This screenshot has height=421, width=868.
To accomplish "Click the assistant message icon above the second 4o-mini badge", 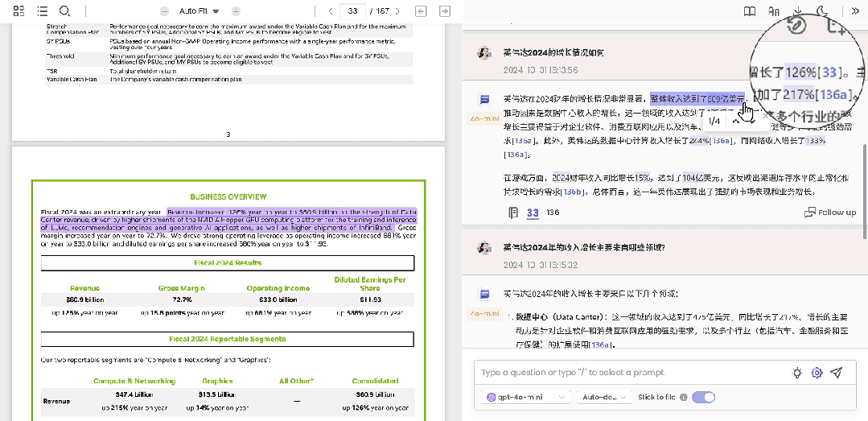I will pyautogui.click(x=485, y=294).
